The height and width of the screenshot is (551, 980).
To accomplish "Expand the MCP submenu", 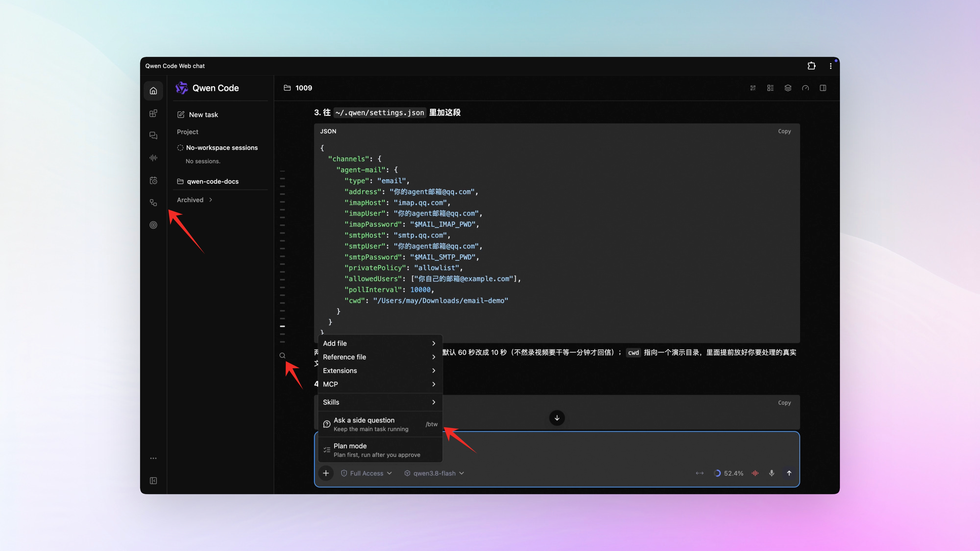I will tap(380, 384).
